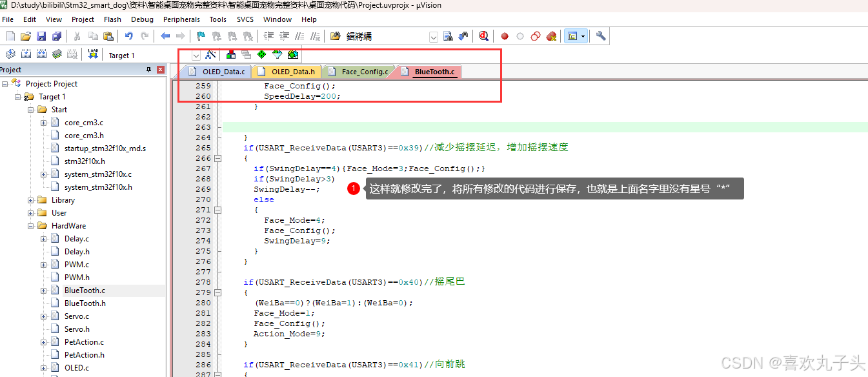
Task: Click the Translate file icon in build toolbar
Action: tap(10, 54)
